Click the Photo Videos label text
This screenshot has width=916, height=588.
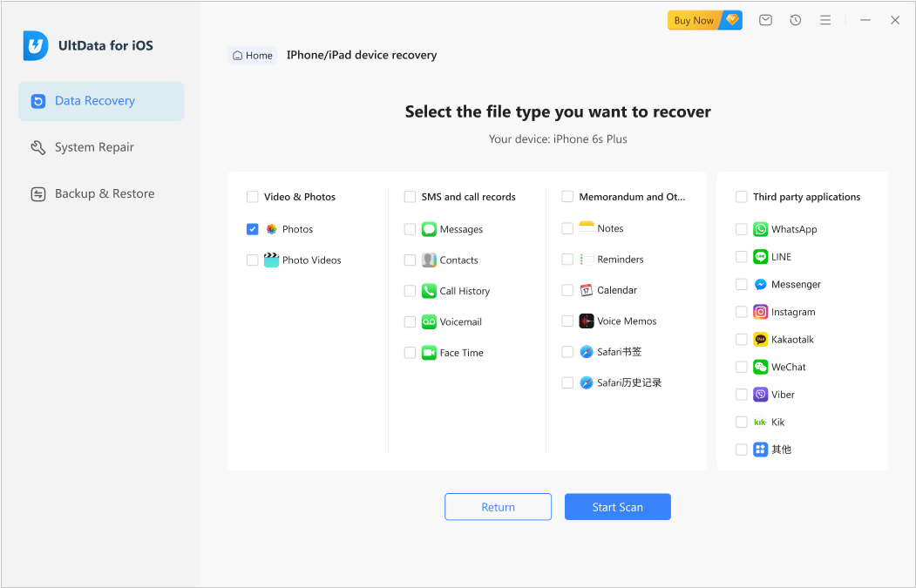click(311, 260)
